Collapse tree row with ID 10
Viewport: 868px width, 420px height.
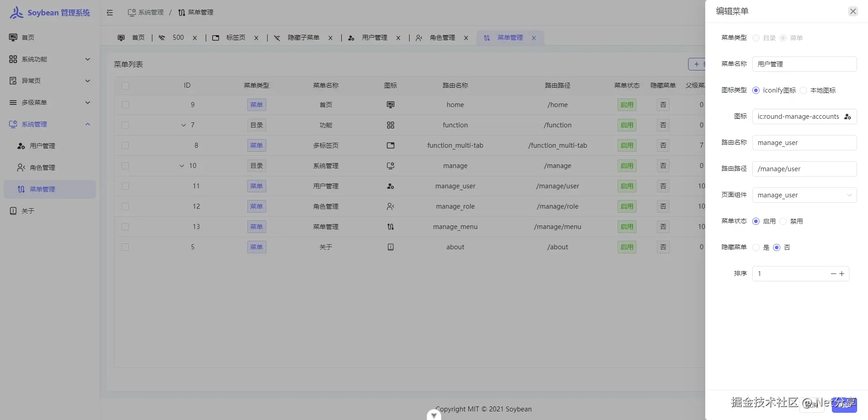pos(182,166)
